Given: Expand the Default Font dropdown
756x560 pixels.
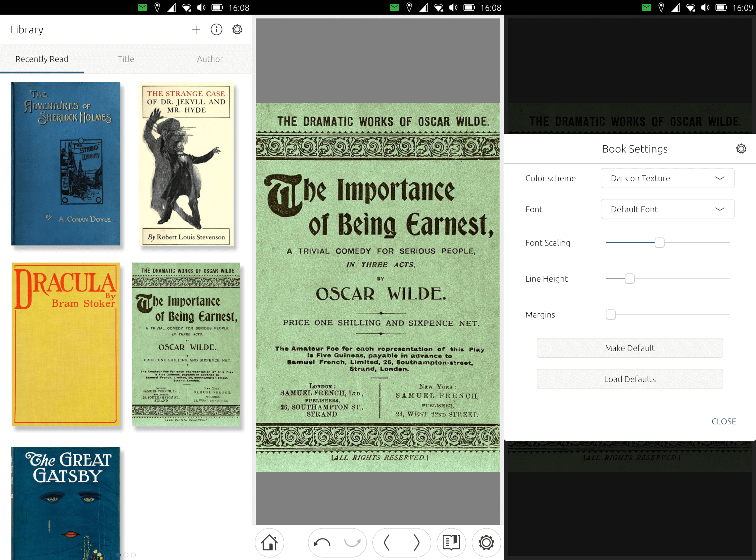Looking at the screenshot, I should point(667,209).
